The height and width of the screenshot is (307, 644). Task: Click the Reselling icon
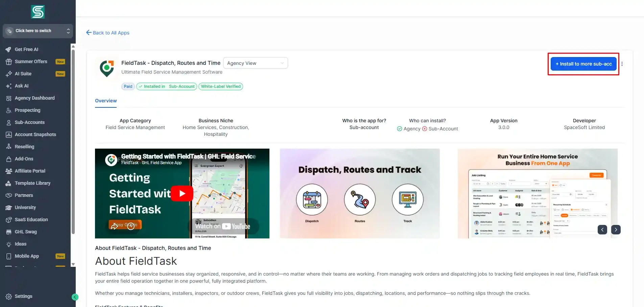pyautogui.click(x=9, y=147)
